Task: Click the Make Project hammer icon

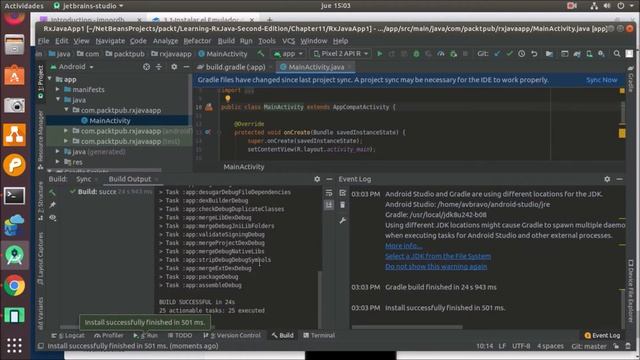Action: tap(260, 53)
